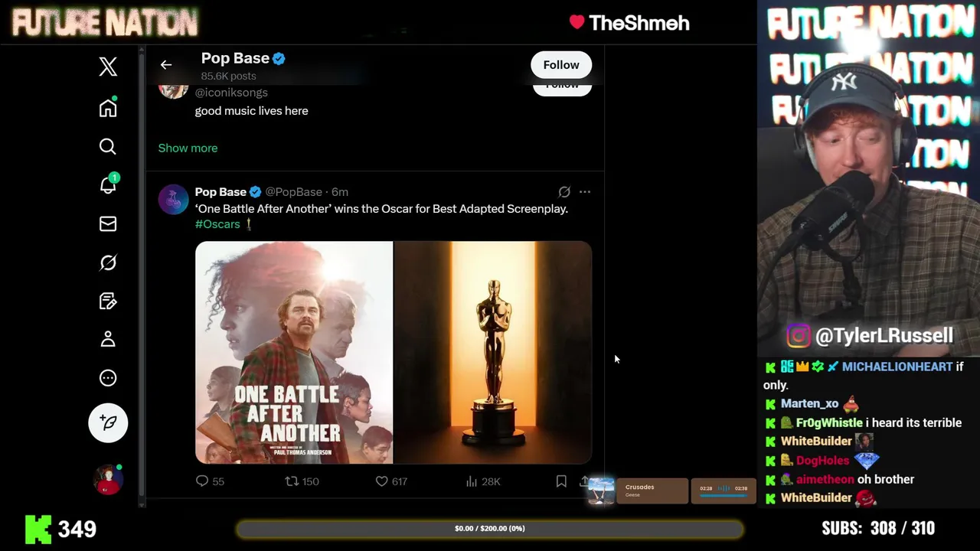Open the @PopBase handle on the post

[293, 192]
